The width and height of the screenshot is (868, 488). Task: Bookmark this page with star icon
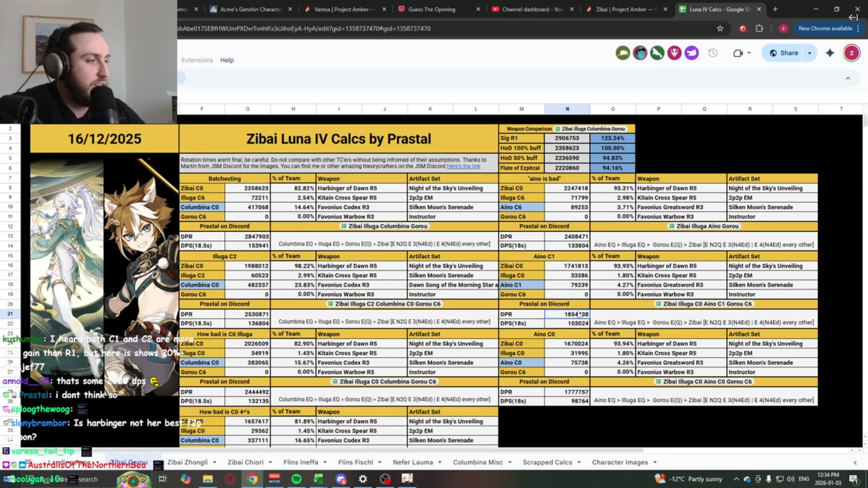(720, 28)
